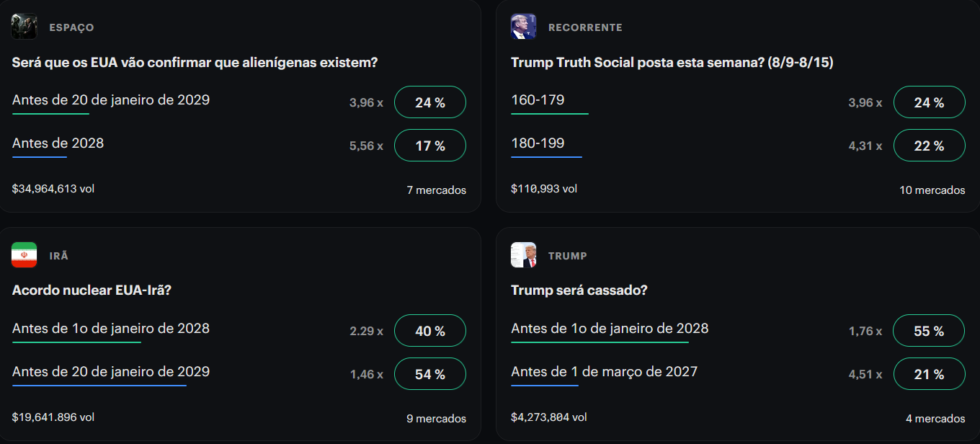The image size is (980, 444).
Task: Select the 24 % button for aliens before 2029
Action: point(430,102)
